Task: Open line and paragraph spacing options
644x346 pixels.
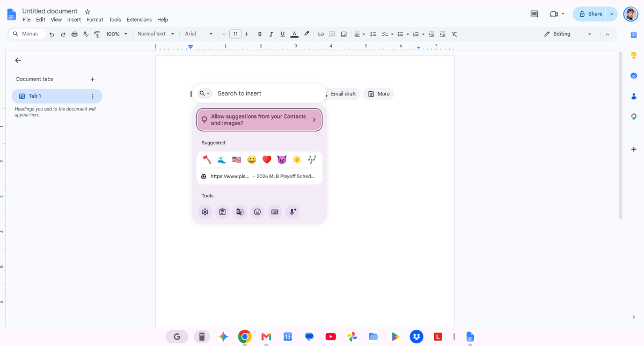Action: pos(373,34)
